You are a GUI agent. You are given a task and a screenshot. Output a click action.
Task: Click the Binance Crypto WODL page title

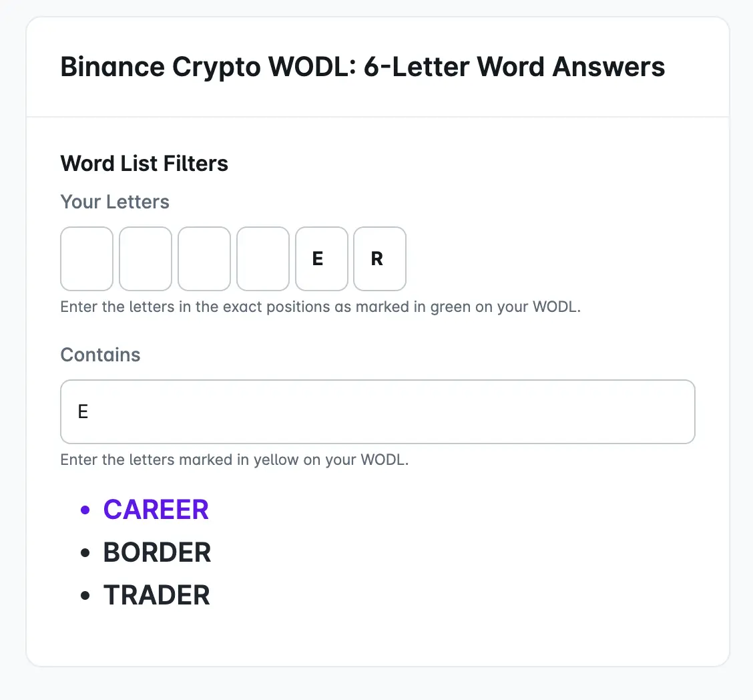pos(362,67)
